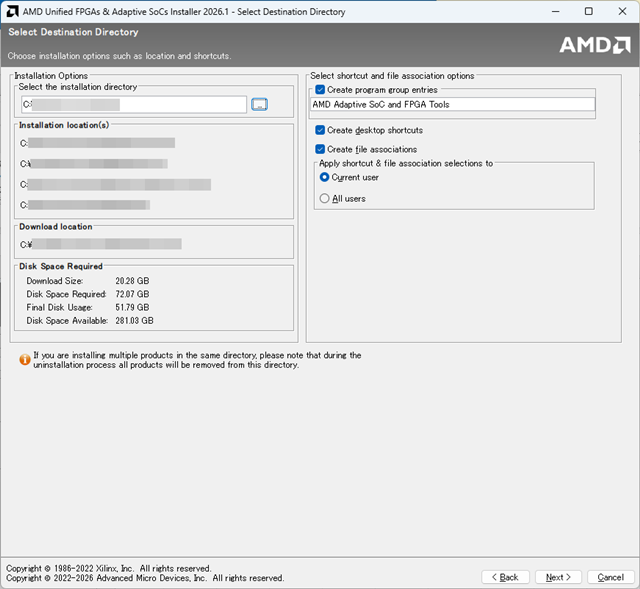Maximize the installer window
Screen dimensions: 640x589
pyautogui.click(x=589, y=11)
